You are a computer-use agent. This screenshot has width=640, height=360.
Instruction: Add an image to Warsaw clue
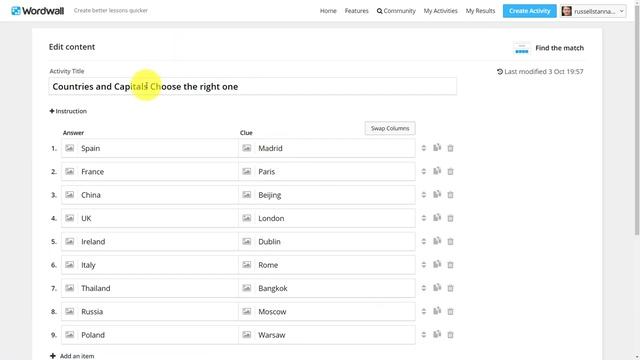pos(247,335)
